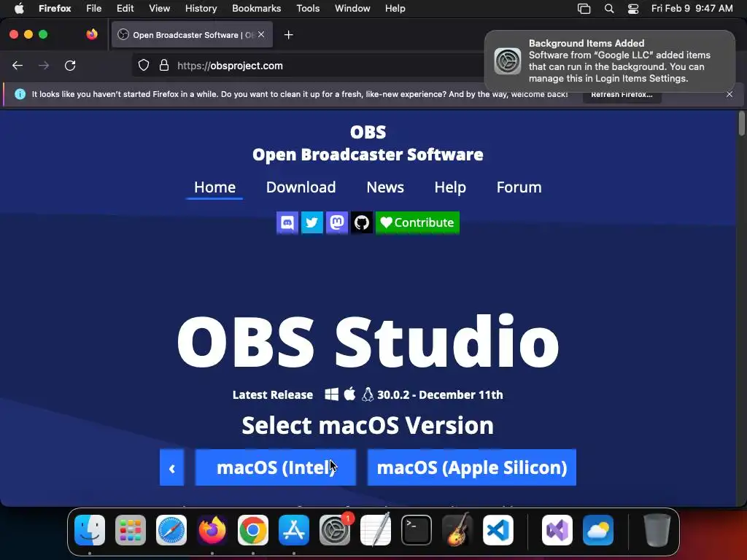This screenshot has height=560, width=747.
Task: Dismiss the Firefox refresh info bar
Action: [x=729, y=94]
